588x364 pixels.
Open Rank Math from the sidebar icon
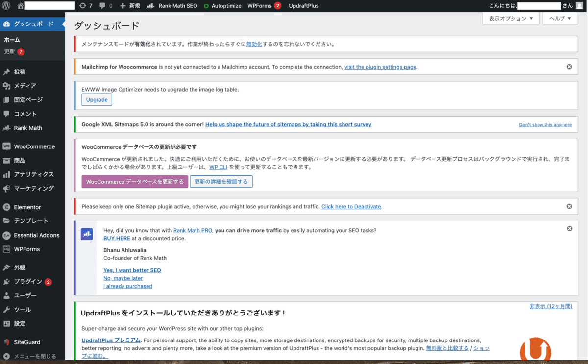pos(7,128)
